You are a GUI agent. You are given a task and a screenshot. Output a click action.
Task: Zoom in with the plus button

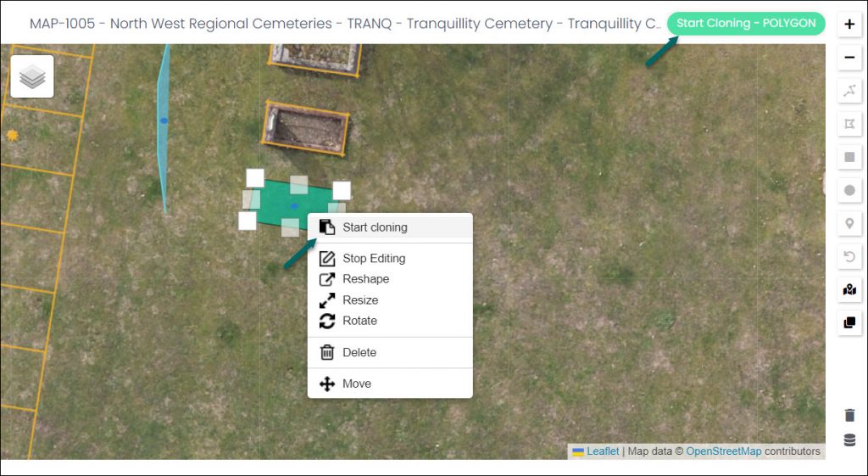pyautogui.click(x=849, y=25)
